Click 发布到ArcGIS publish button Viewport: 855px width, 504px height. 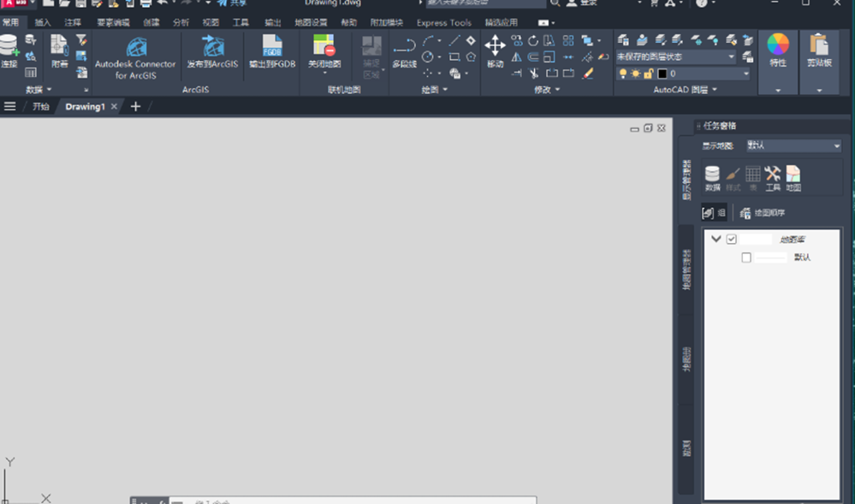click(x=212, y=50)
